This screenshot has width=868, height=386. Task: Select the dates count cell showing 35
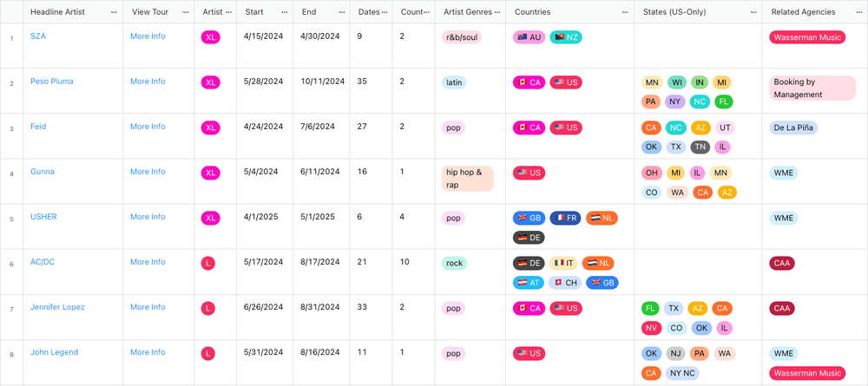[371, 90]
